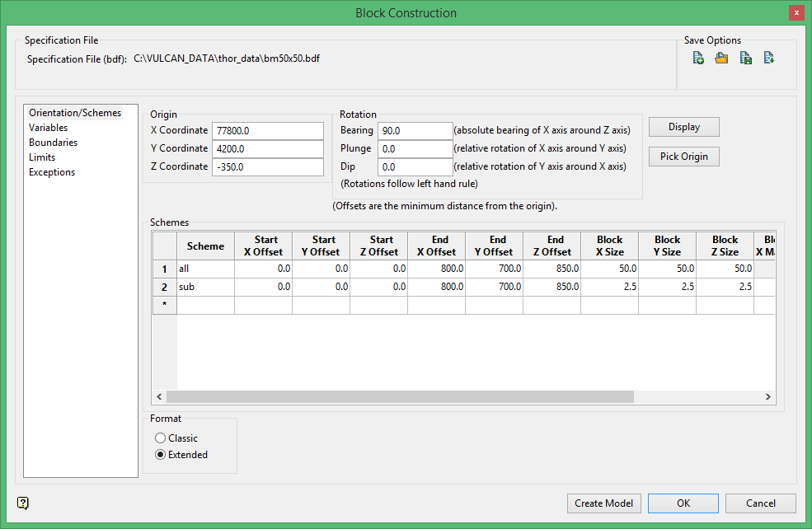Go to the Limits section
Image resolution: width=812 pixels, height=529 pixels.
click(x=42, y=157)
